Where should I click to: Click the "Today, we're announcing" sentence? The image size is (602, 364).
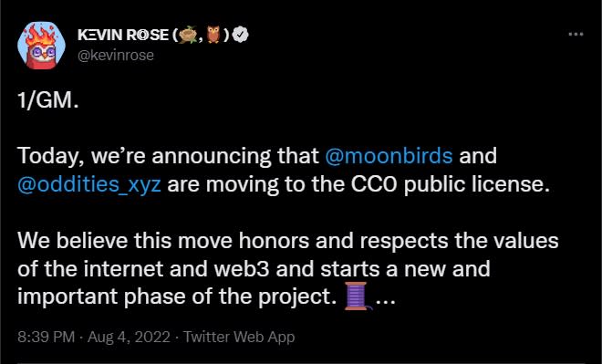(169, 157)
